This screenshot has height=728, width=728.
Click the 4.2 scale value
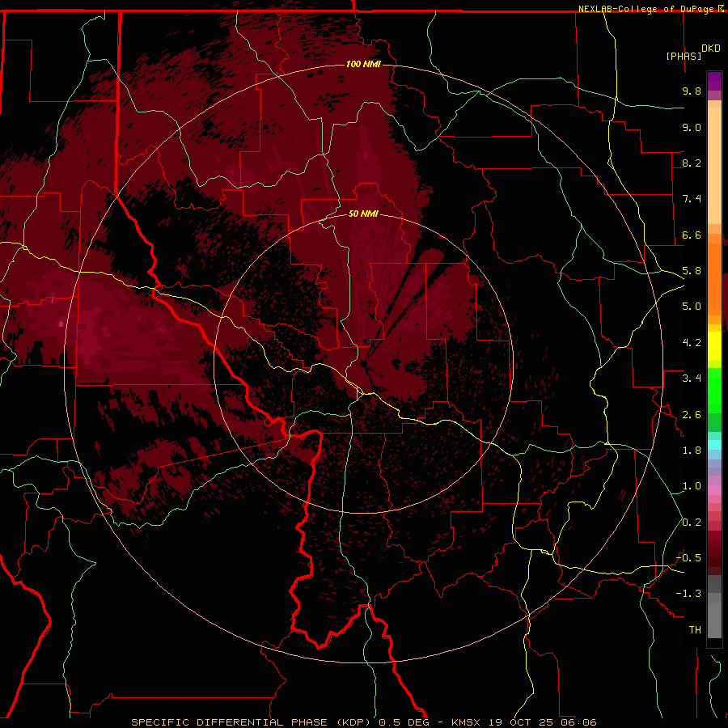(x=692, y=343)
